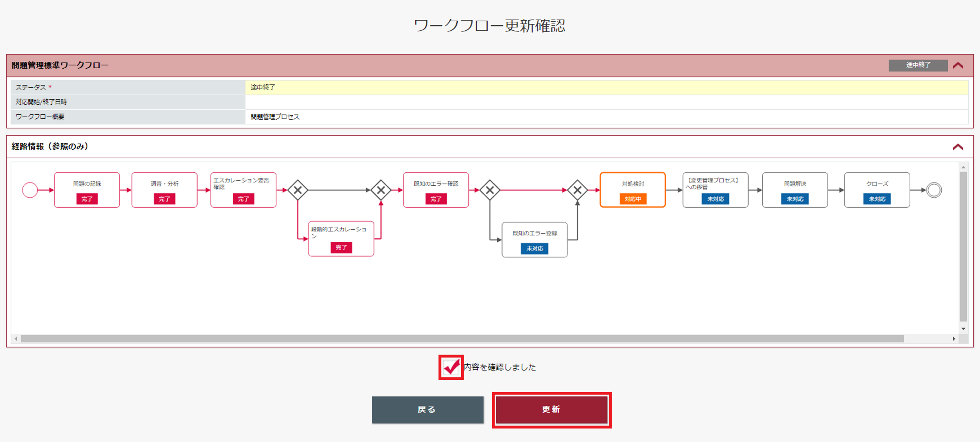Click the diagram scroll up arrow
The height and width of the screenshot is (442, 980).
pyautogui.click(x=963, y=167)
